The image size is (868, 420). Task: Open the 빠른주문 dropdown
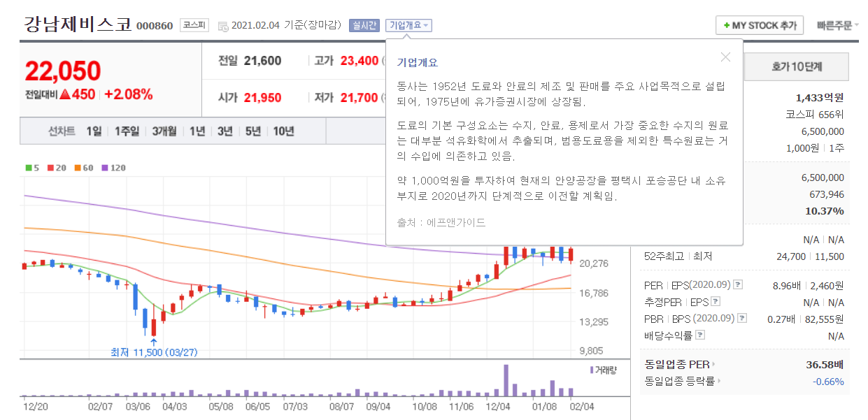click(838, 25)
